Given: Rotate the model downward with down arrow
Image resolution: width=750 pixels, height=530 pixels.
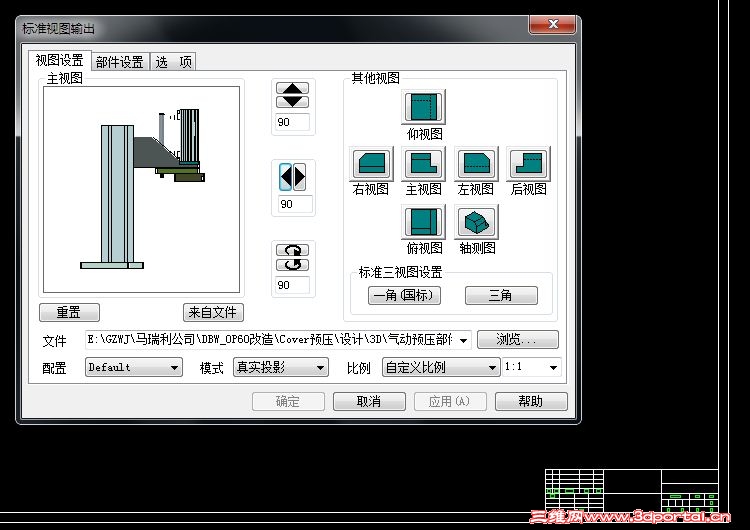Looking at the screenshot, I should (x=293, y=102).
